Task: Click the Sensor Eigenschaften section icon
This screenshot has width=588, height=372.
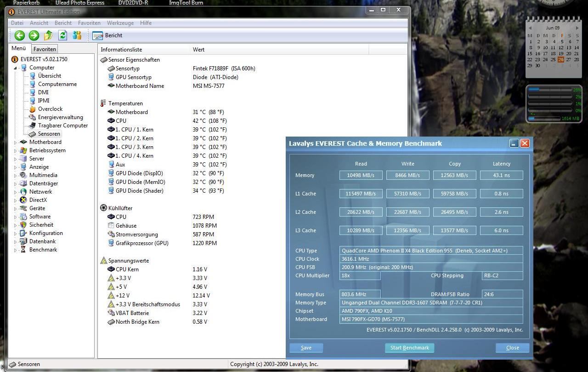Action: pyautogui.click(x=103, y=60)
